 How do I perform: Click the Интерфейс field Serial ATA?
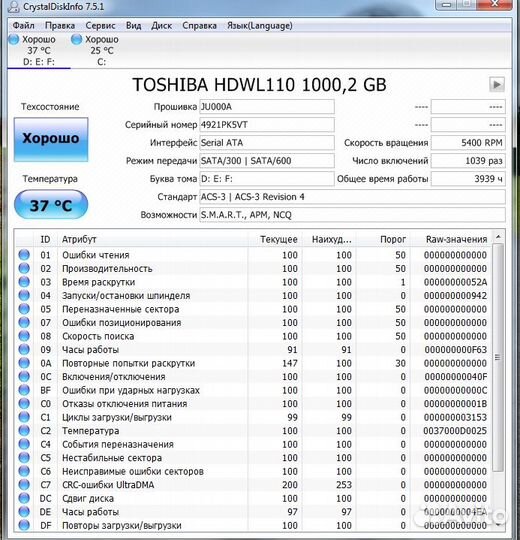[x=267, y=143]
